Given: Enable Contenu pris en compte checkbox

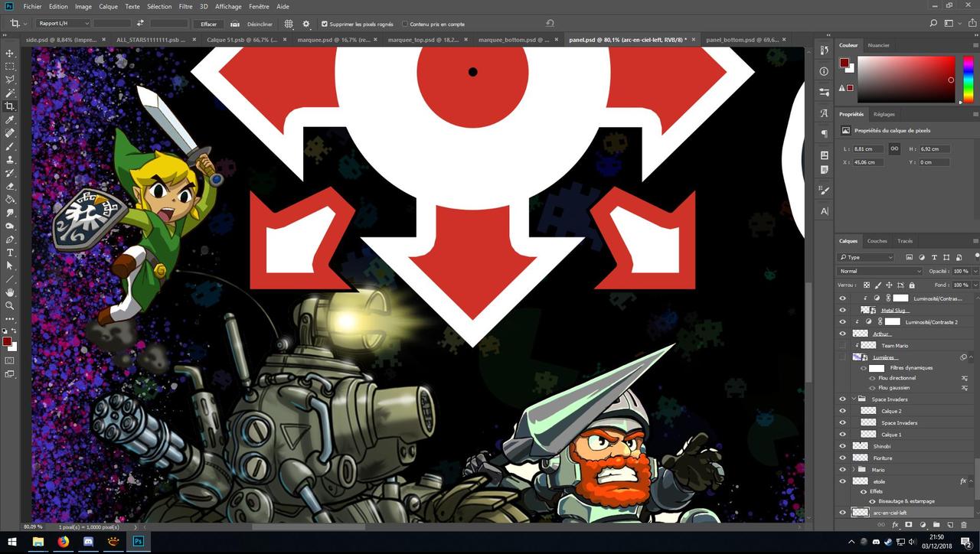Looking at the screenshot, I should 405,24.
